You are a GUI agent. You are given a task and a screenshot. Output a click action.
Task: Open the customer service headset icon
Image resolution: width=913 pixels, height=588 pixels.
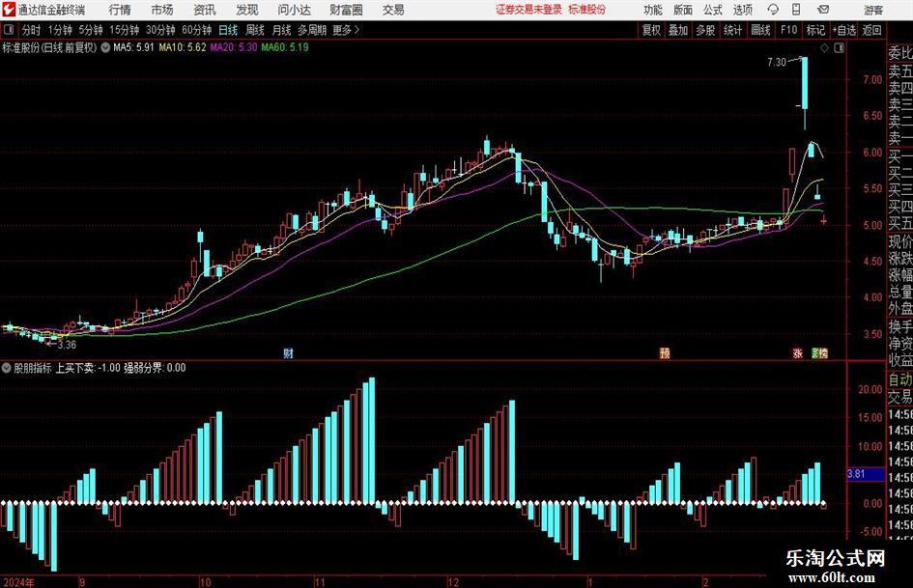point(773,10)
